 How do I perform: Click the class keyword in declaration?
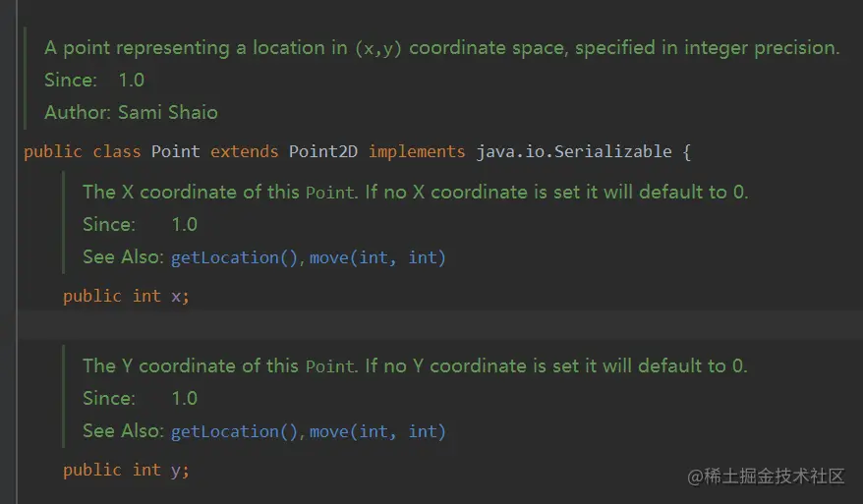[x=116, y=151]
